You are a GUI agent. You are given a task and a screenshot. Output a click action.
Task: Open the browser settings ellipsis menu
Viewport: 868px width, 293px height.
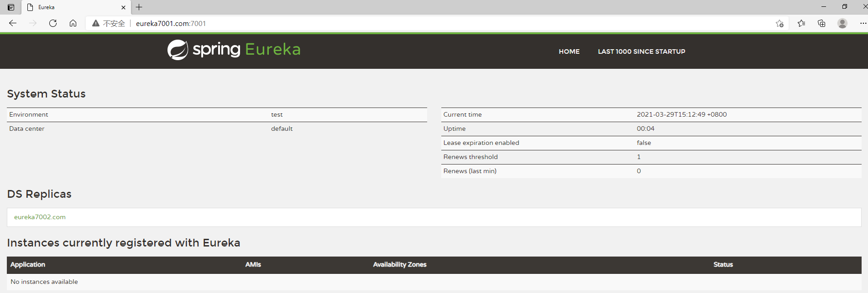pyautogui.click(x=863, y=23)
